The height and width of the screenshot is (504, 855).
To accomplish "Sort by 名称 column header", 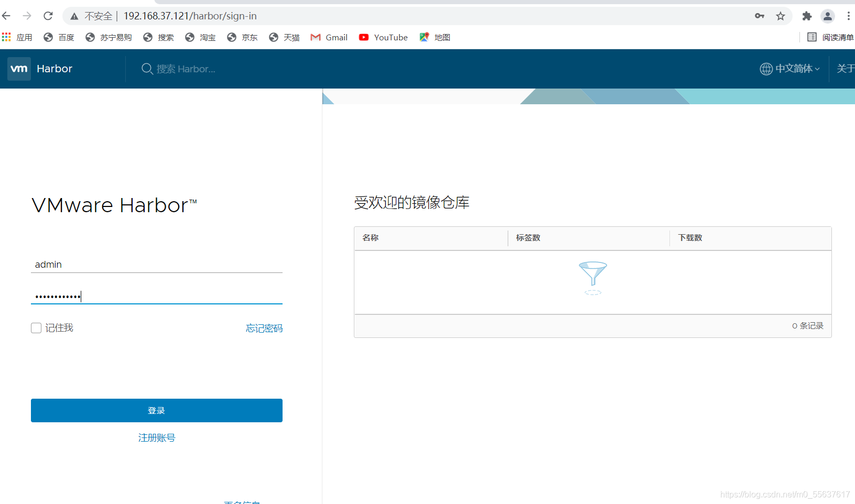I will [x=370, y=238].
